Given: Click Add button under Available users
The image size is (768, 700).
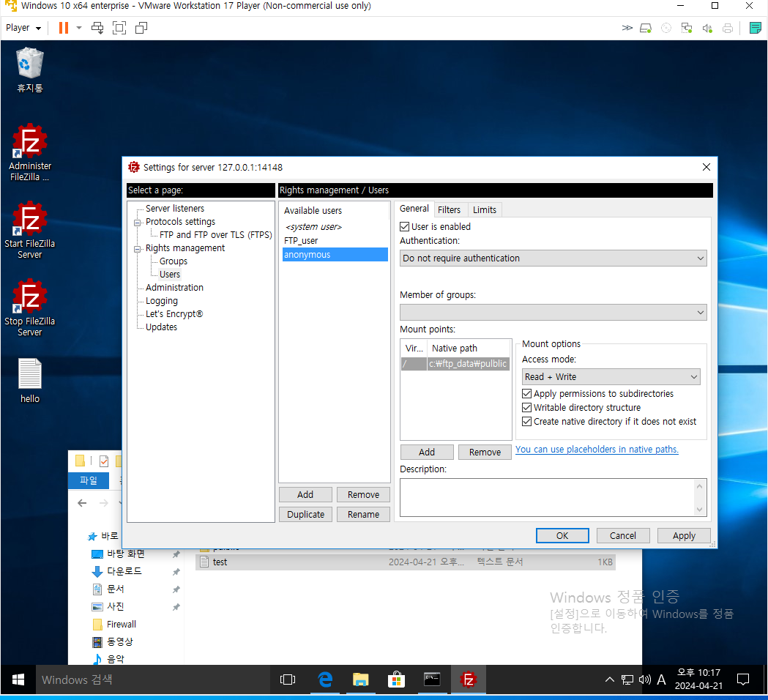Looking at the screenshot, I should (305, 495).
